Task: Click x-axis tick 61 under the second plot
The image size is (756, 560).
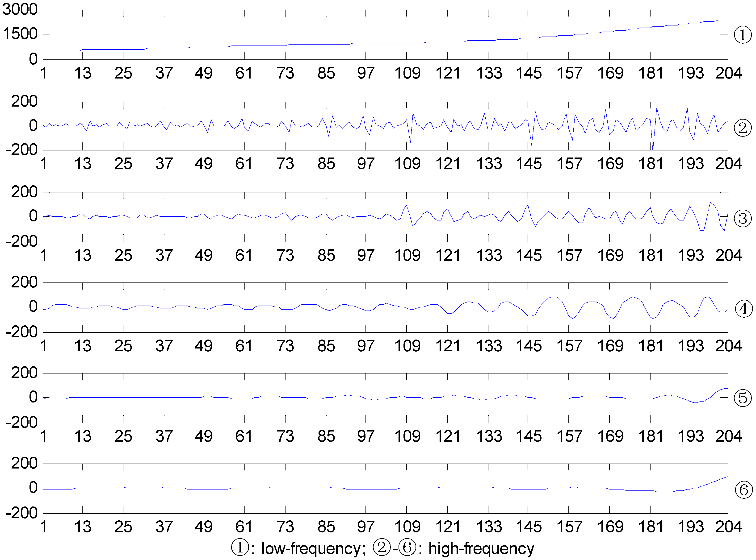Action: 244,164
